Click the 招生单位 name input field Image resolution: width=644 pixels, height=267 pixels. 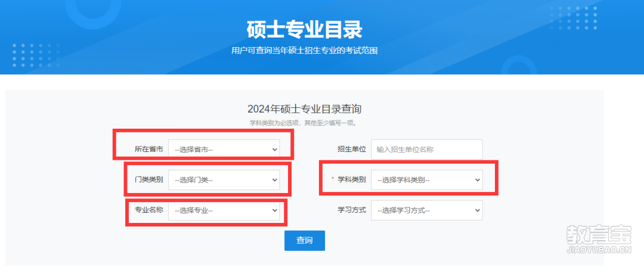coord(427,150)
